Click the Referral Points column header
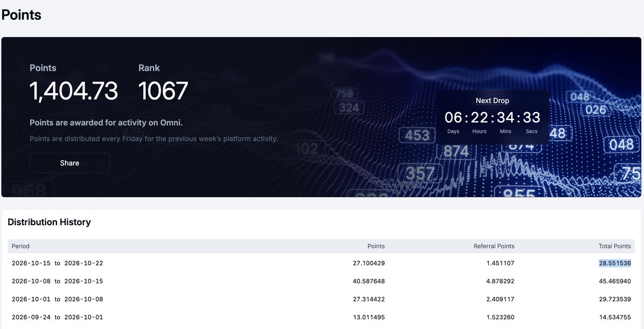Viewport: 644px width, 329px height. (494, 246)
